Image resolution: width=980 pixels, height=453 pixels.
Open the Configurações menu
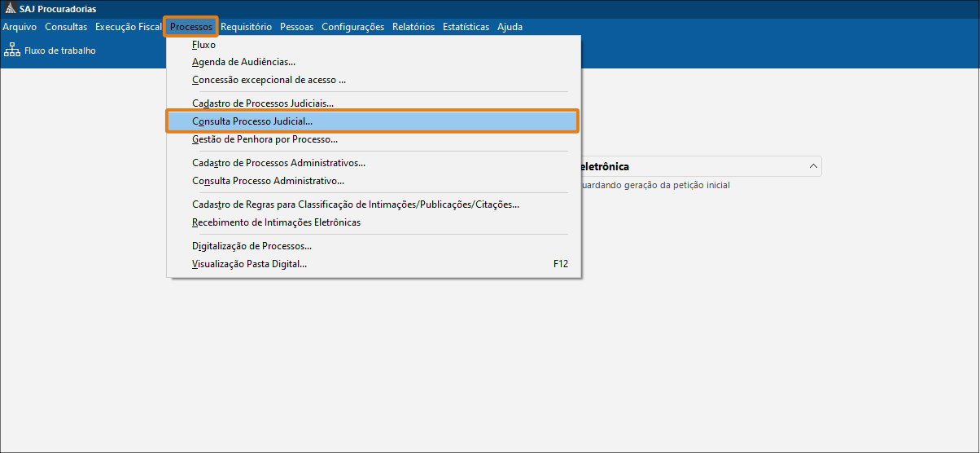tap(352, 27)
